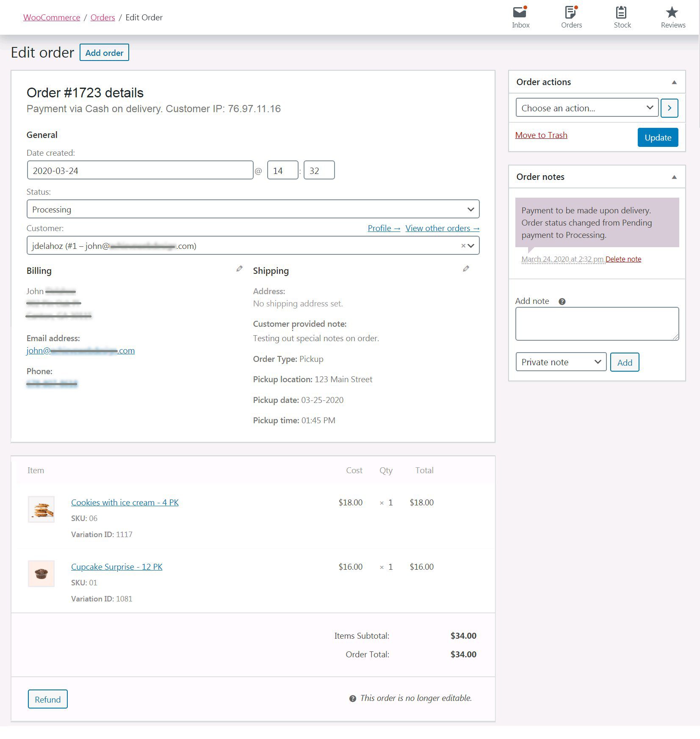This screenshot has width=700, height=739.
Task: Click the SKU: 06 text
Action: coord(84,518)
